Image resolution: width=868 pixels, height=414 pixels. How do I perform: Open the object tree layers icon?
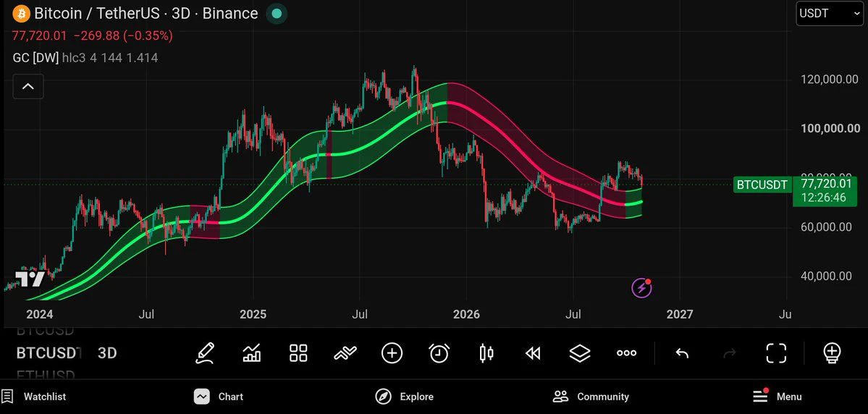[580, 352]
